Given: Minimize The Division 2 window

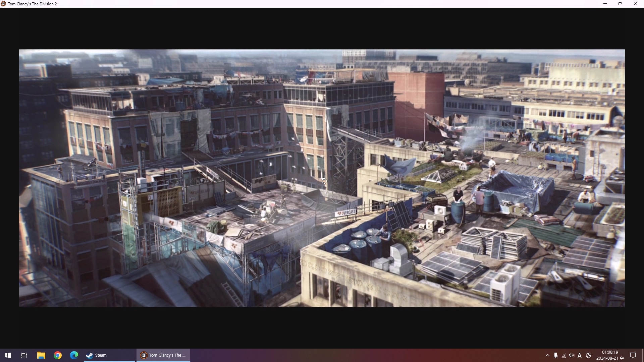Looking at the screenshot, I should (605, 4).
